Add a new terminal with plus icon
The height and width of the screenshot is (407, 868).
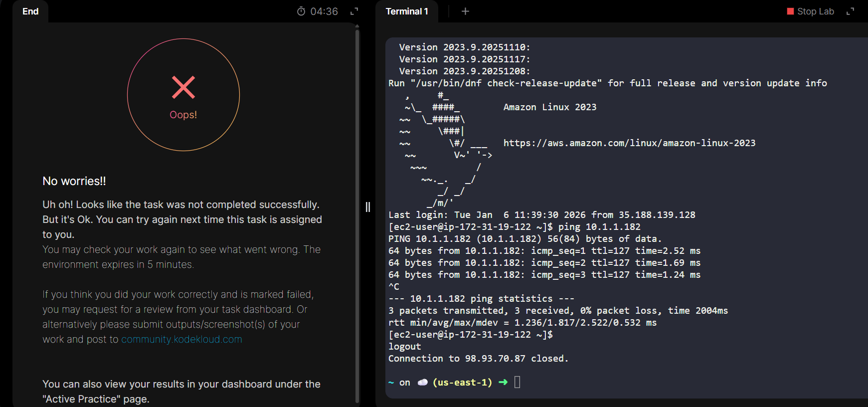tap(465, 11)
